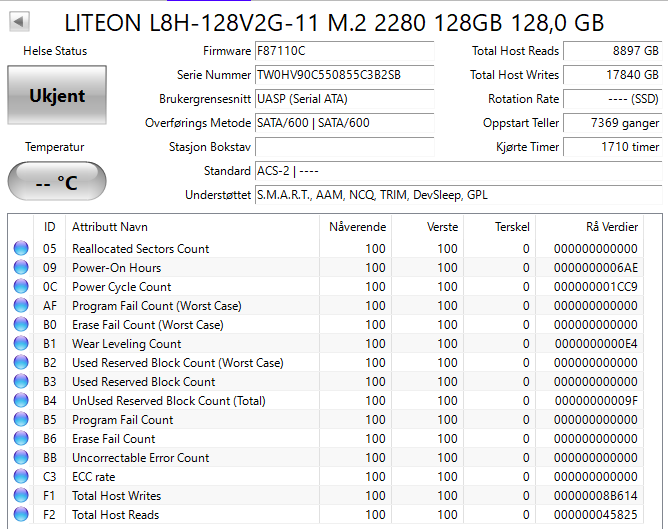The height and width of the screenshot is (529, 668).
Task: Click the Total Host Writes name in row F1
Action: coord(117,496)
